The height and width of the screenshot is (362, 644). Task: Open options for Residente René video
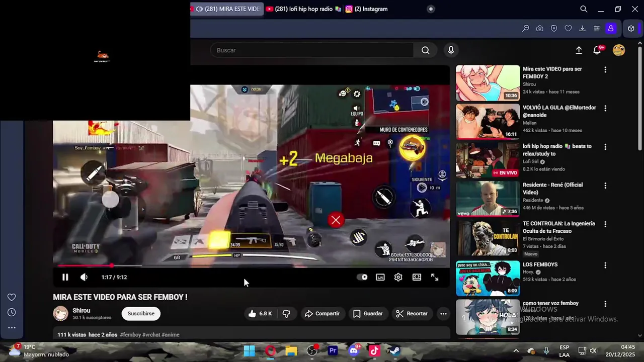point(605,186)
